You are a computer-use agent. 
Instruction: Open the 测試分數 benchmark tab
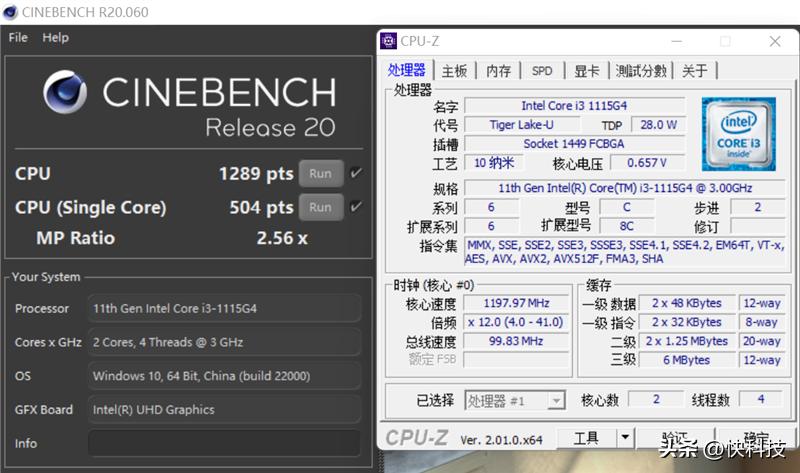pos(641,71)
